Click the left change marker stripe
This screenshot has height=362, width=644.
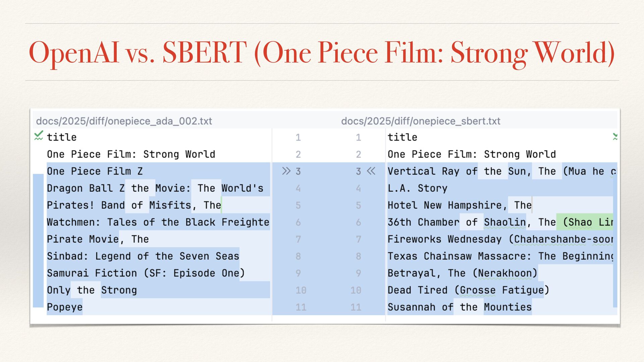(38, 240)
